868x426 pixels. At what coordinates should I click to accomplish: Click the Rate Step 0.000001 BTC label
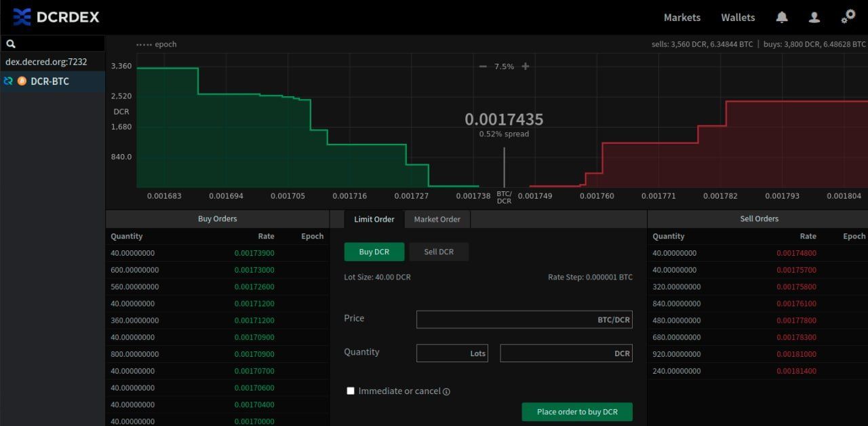click(590, 277)
